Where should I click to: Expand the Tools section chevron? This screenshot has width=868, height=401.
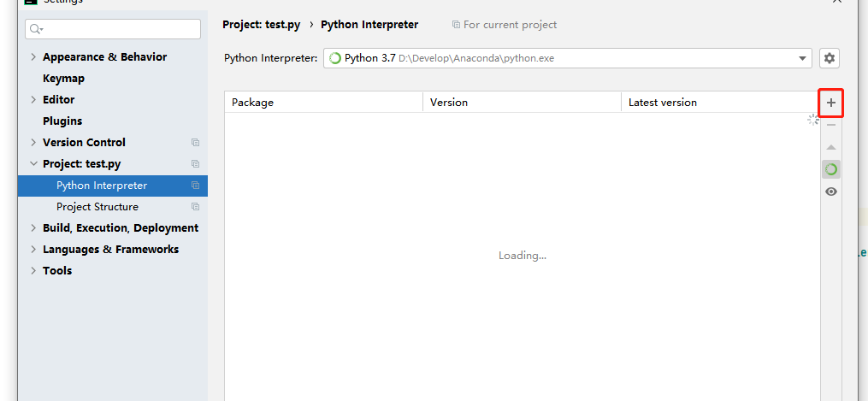(x=33, y=270)
